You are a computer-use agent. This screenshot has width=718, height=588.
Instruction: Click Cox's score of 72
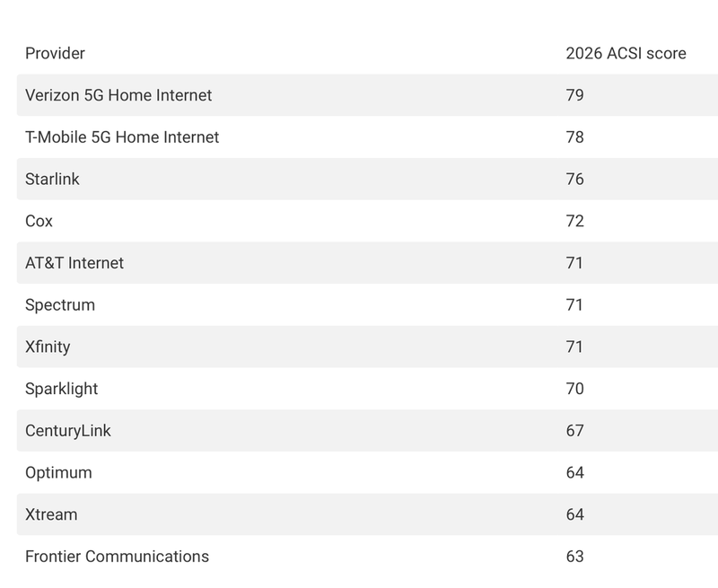click(574, 221)
